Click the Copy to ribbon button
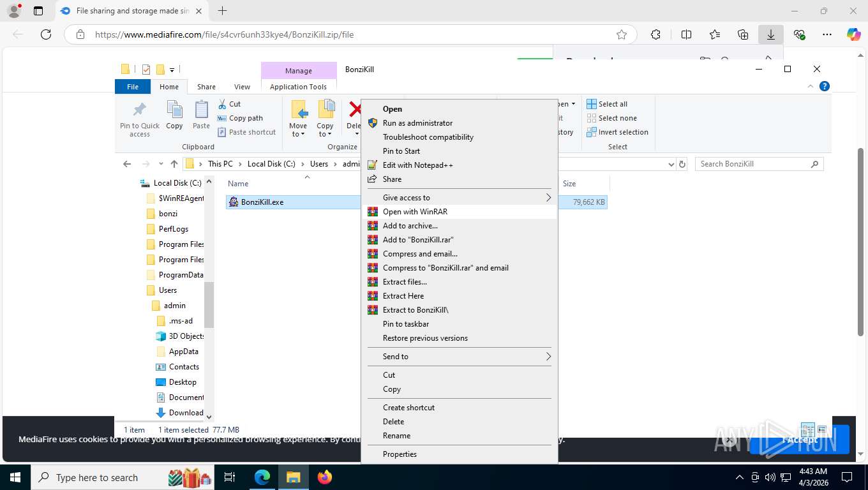This screenshot has height=490, width=868. [325, 118]
